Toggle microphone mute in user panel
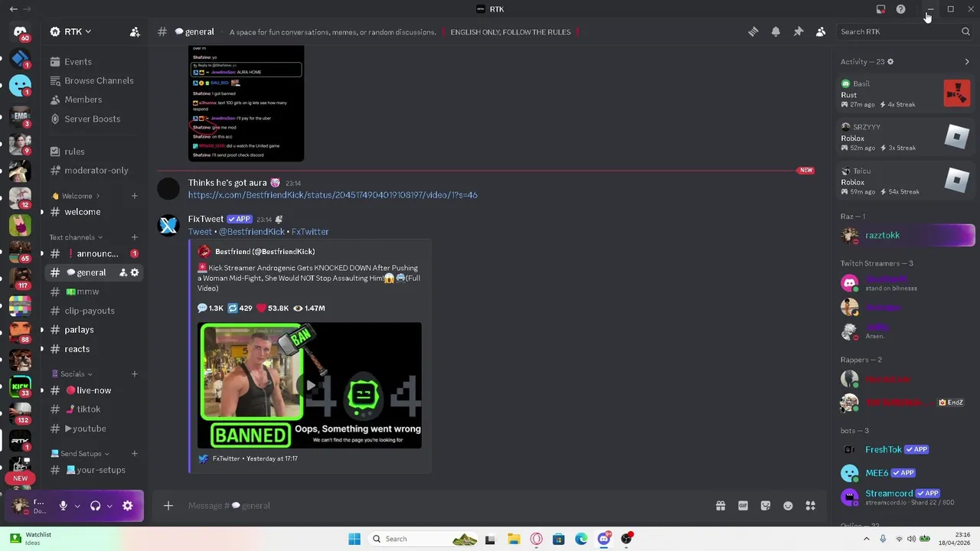The width and height of the screenshot is (980, 551). click(64, 506)
